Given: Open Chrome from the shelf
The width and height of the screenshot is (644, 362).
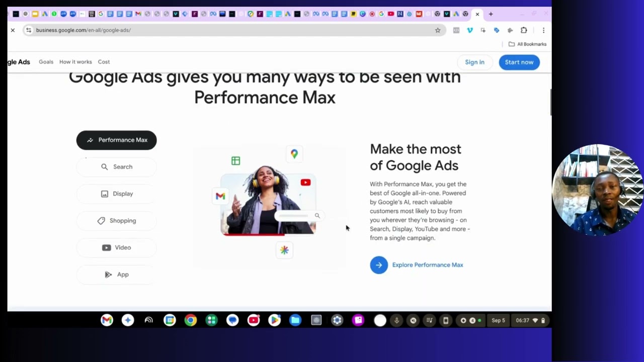Looking at the screenshot, I should [x=191, y=320].
